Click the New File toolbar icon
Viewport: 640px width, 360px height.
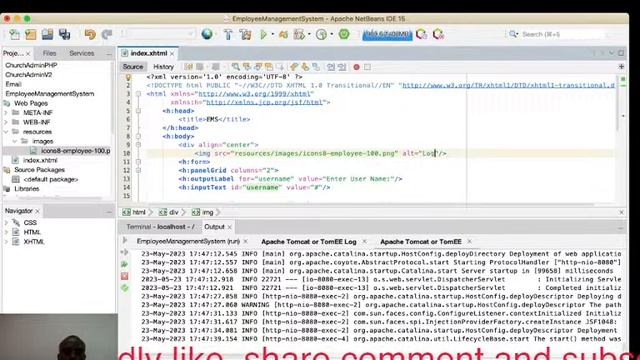point(14,34)
